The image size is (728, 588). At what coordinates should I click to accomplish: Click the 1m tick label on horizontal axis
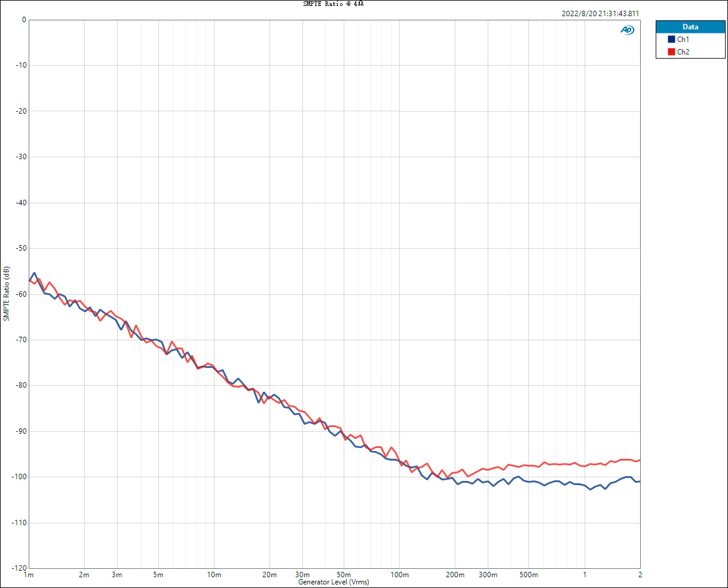click(29, 575)
